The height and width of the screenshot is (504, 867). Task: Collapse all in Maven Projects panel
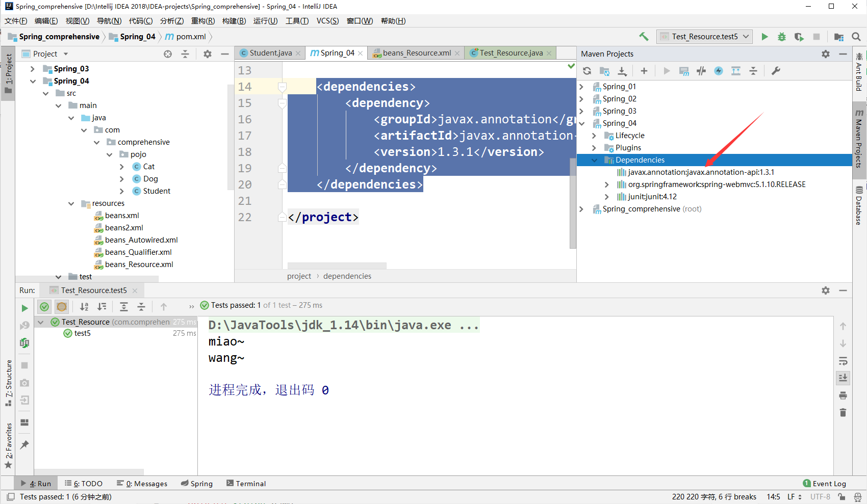click(x=753, y=71)
